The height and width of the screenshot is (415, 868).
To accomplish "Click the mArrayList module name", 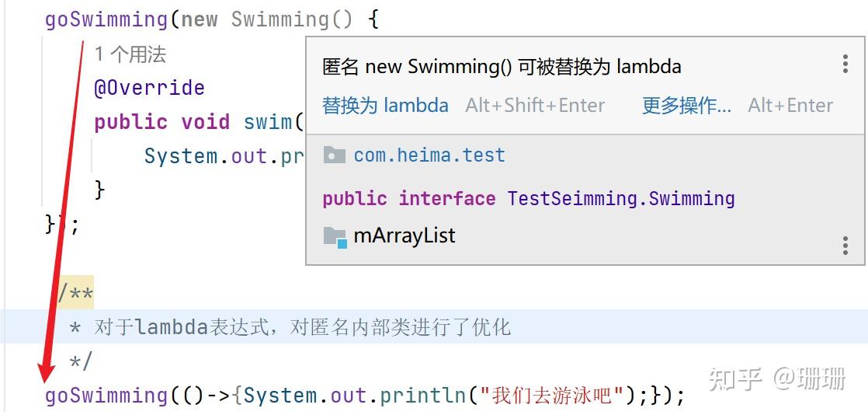I will click(x=404, y=235).
